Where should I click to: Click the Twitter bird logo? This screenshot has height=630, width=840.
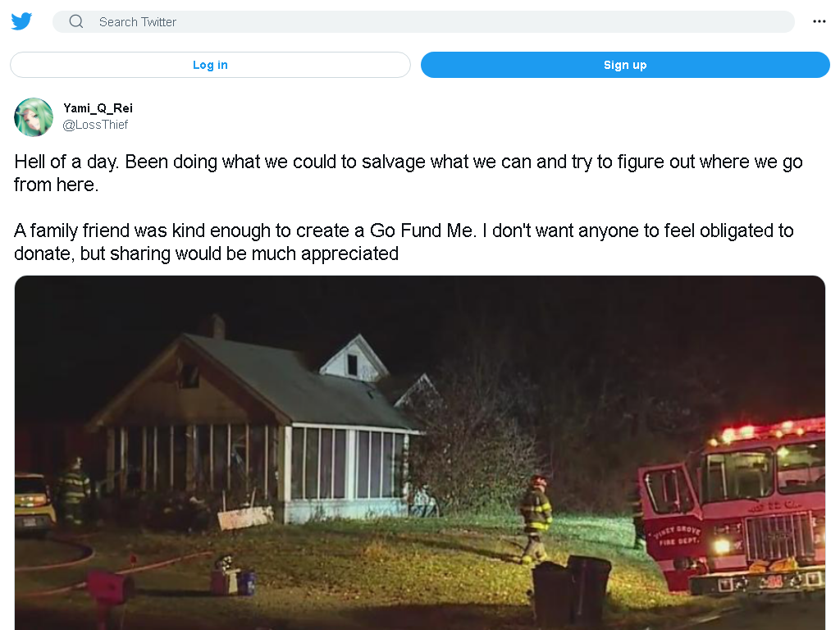pos(21,21)
